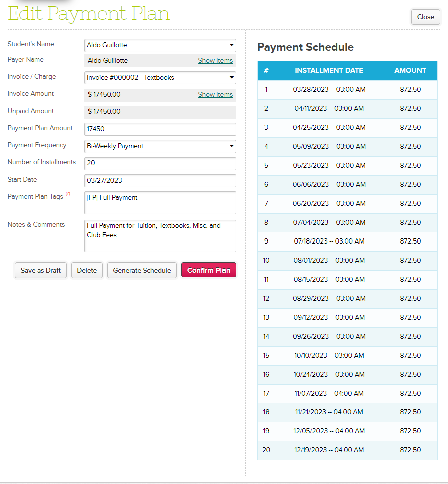
Task: Select the 12/19/2023 installment row
Action: click(x=329, y=450)
